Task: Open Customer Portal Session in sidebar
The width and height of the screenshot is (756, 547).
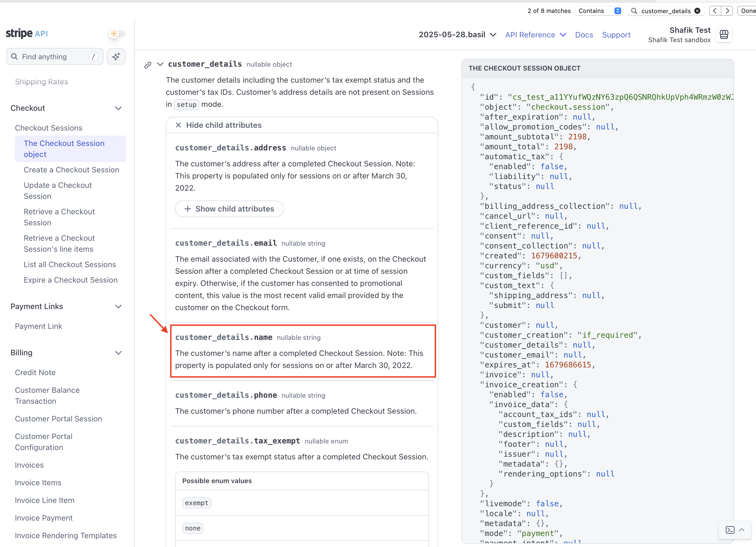Action: [58, 419]
